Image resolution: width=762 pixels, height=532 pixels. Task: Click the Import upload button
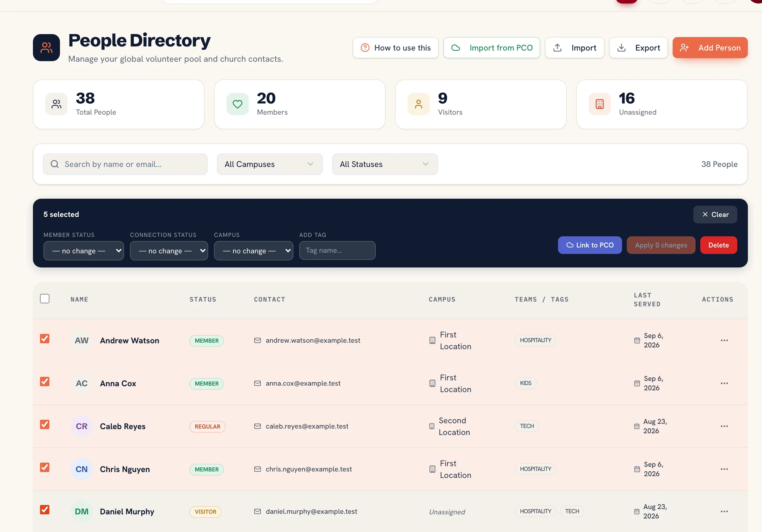tap(574, 48)
